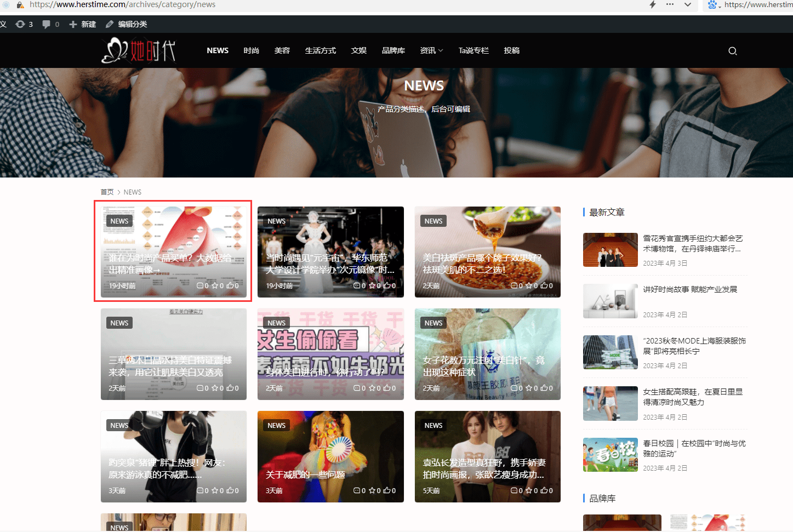
Task: Click the 春日校园 sidebar article thumbnail
Action: point(611,455)
